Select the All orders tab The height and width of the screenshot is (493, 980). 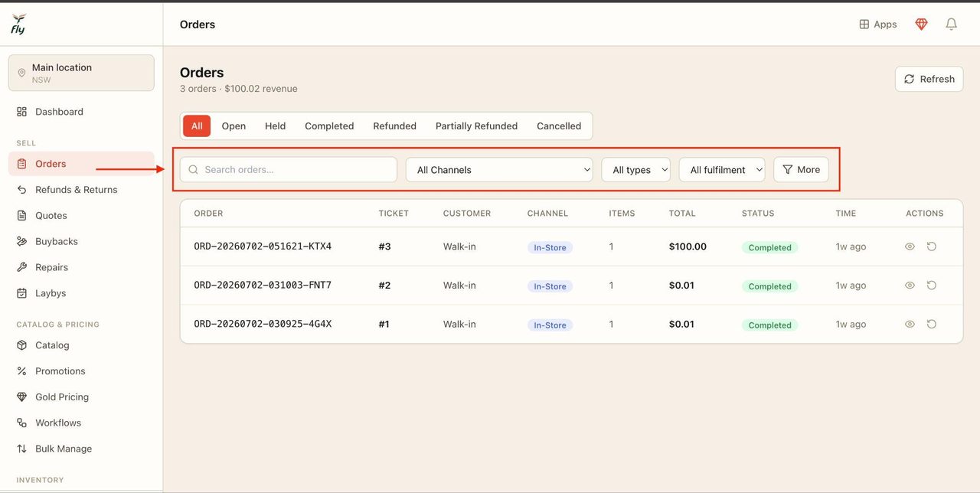pos(197,126)
